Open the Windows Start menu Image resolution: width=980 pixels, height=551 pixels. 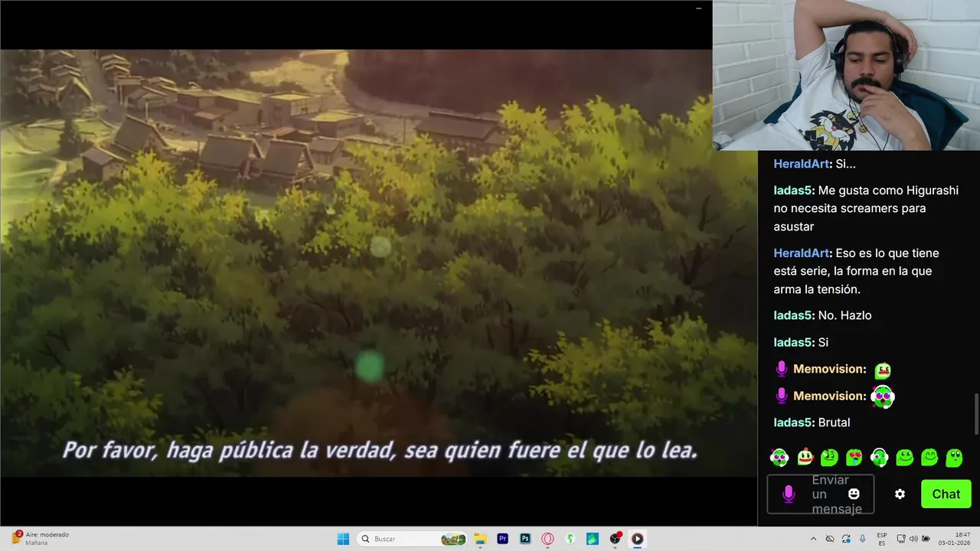click(x=343, y=539)
